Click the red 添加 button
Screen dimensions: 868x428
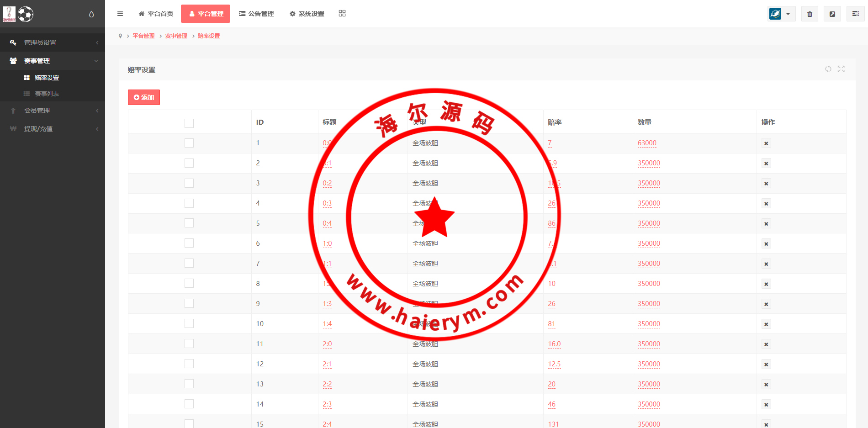tap(144, 97)
